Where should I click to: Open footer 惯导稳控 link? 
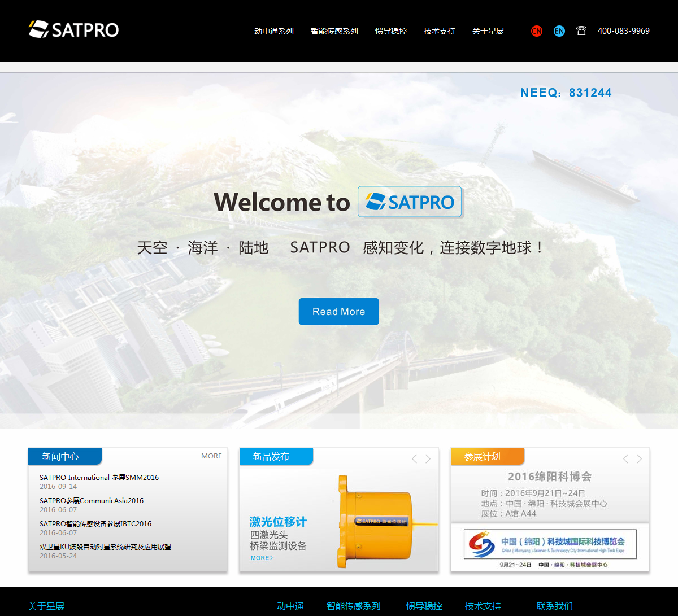424,606
